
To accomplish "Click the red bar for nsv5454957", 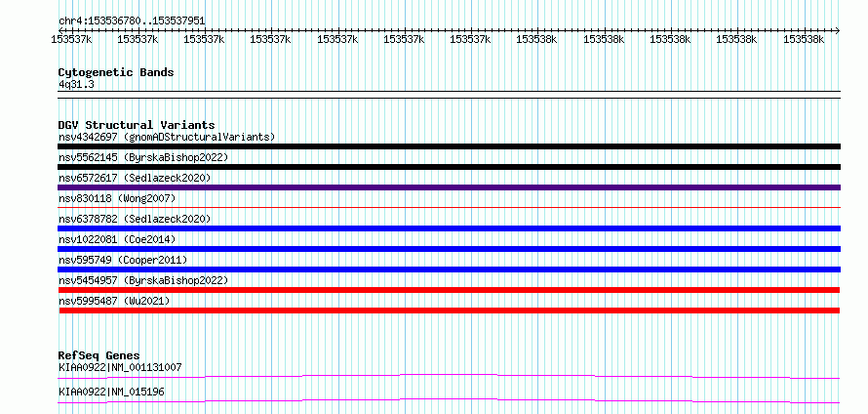I will (x=449, y=290).
